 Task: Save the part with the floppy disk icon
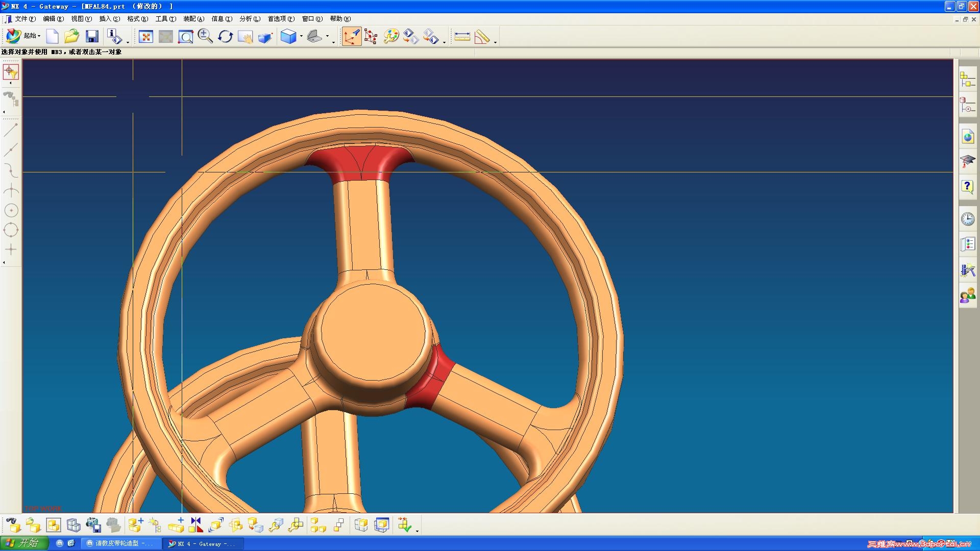tap(92, 37)
